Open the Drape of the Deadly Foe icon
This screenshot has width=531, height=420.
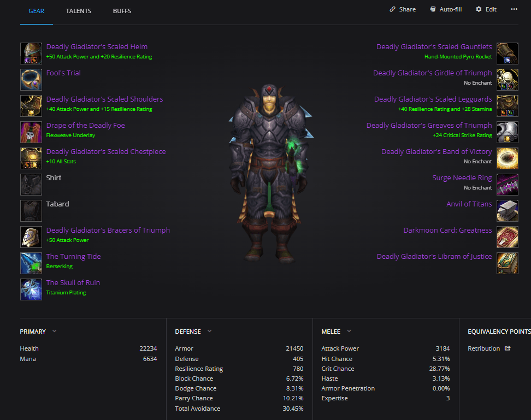click(31, 132)
